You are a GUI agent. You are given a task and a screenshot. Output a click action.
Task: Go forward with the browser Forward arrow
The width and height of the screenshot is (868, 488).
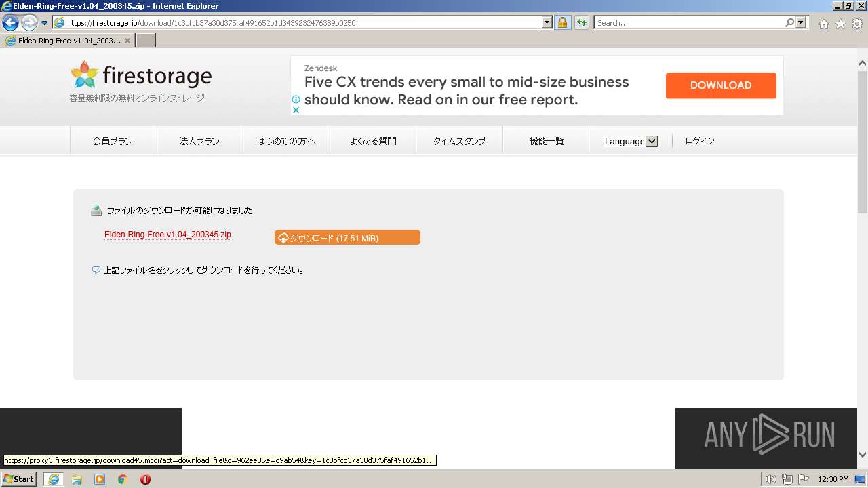click(x=29, y=23)
